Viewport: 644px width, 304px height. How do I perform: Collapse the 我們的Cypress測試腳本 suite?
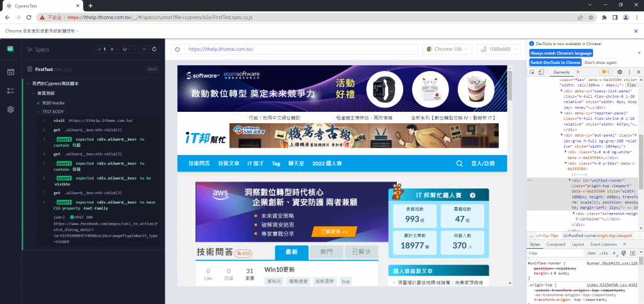point(28,84)
